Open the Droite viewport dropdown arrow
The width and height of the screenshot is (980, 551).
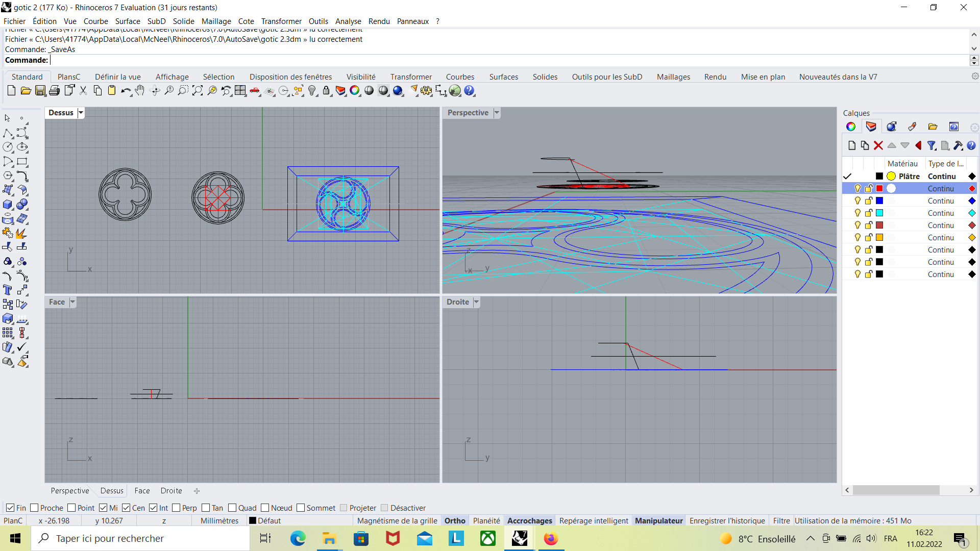click(x=476, y=302)
